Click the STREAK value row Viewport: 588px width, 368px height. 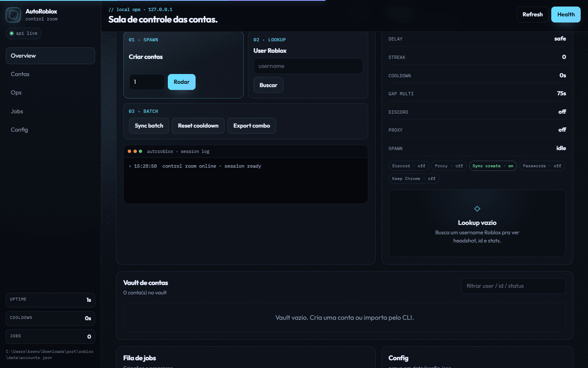pos(477,57)
